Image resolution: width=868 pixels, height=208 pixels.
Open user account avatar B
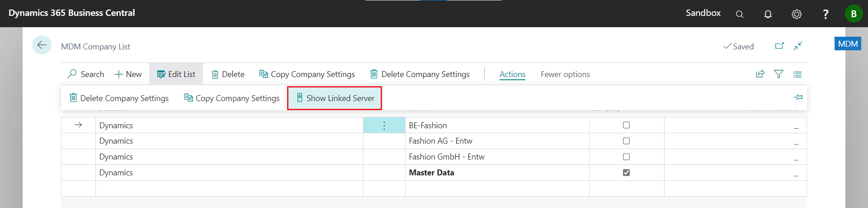(x=854, y=14)
